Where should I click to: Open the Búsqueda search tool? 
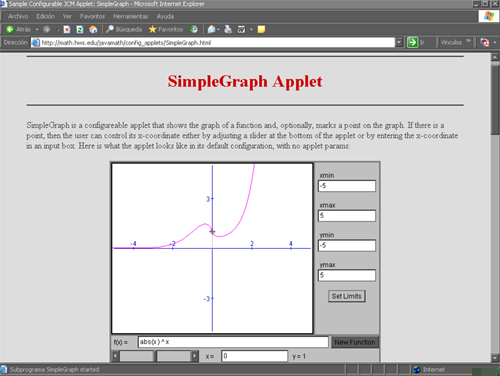[124, 29]
